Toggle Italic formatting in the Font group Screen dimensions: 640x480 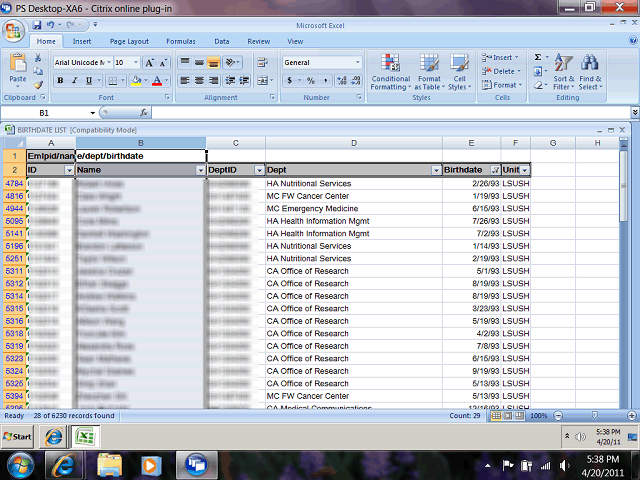coord(74,80)
